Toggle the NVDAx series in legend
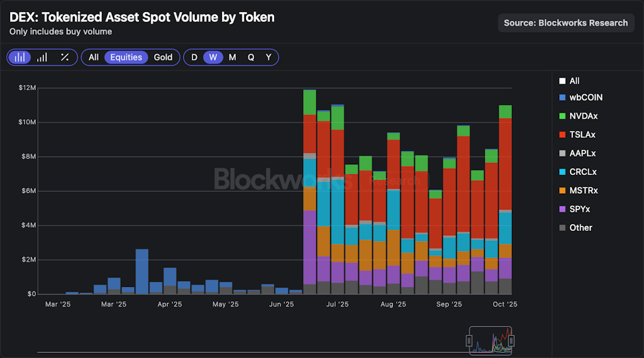This screenshot has width=644, height=358. [583, 116]
